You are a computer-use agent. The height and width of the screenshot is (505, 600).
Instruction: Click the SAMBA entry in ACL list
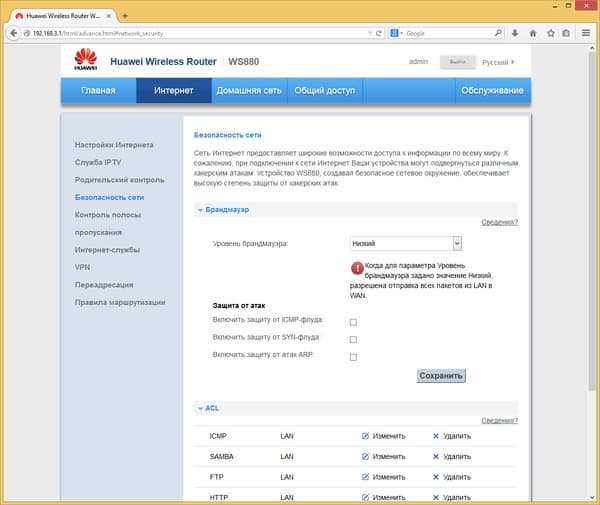point(222,456)
